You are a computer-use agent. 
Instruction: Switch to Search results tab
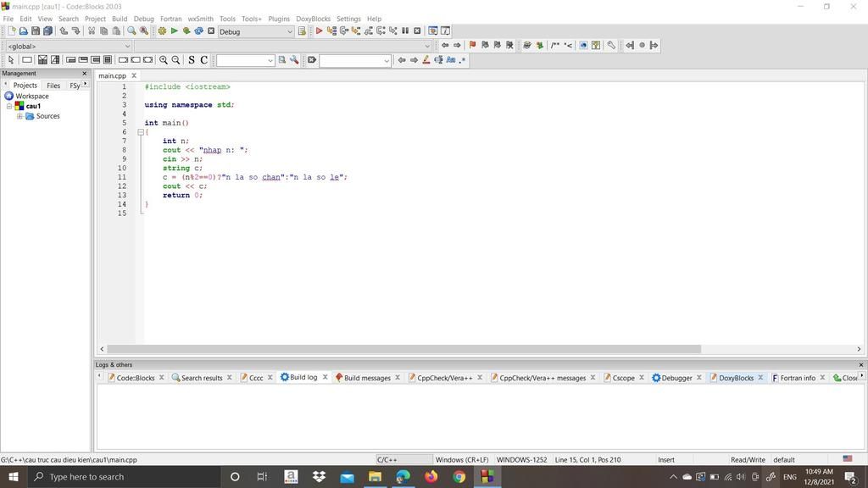[202, 378]
